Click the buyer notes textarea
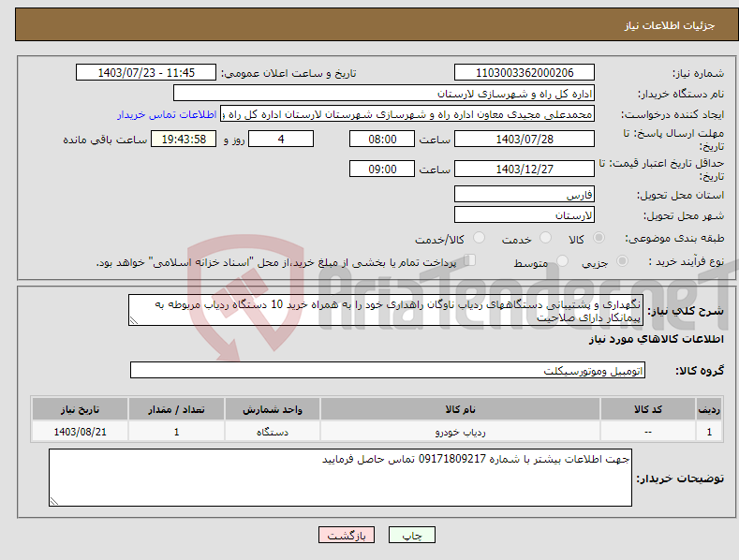This screenshot has width=739, height=560. pos(340,478)
